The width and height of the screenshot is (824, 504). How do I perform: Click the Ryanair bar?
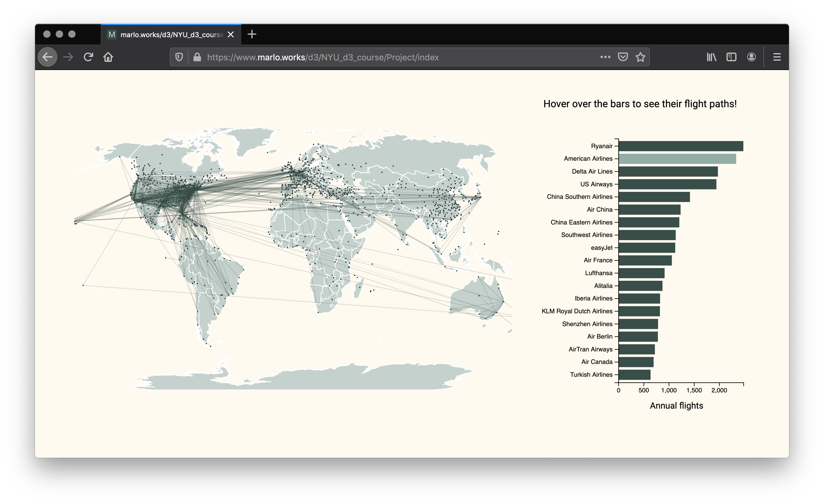click(x=681, y=146)
